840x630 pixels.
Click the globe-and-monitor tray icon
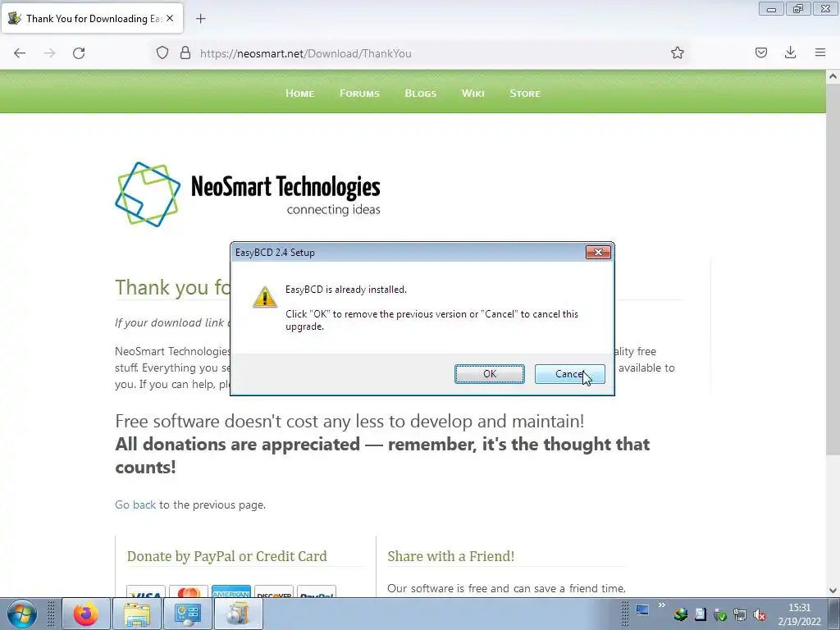pyautogui.click(x=681, y=615)
